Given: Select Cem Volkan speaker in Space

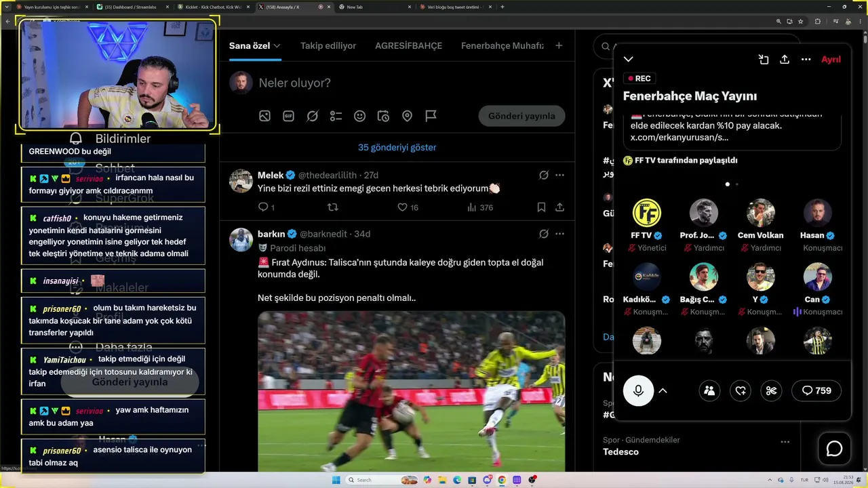Looking at the screenshot, I should [761, 212].
